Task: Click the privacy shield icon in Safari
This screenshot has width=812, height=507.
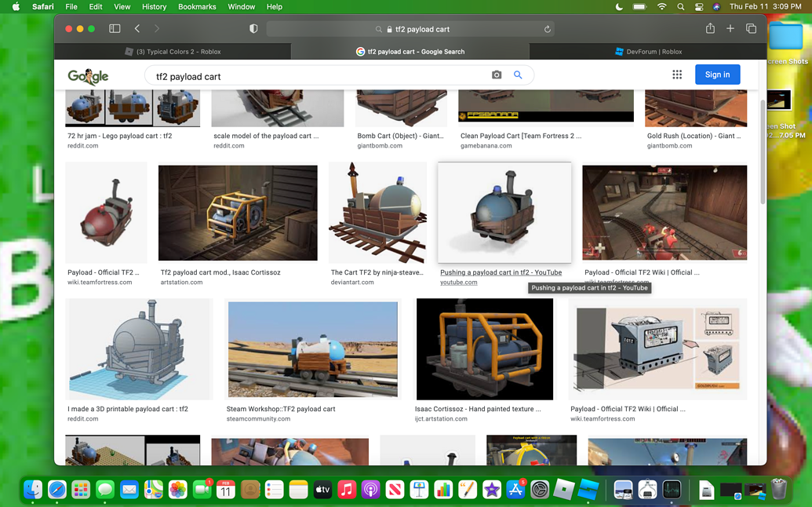Action: (x=253, y=27)
